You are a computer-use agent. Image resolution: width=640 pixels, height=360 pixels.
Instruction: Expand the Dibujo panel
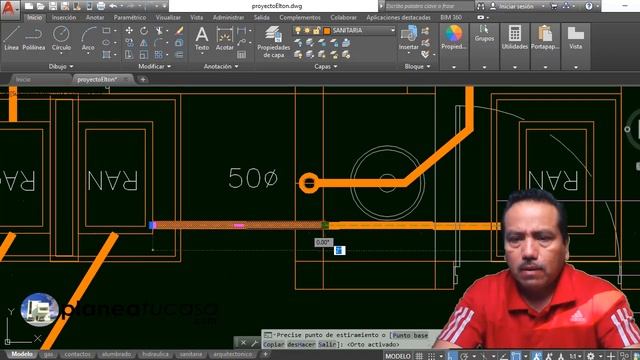tap(61, 66)
